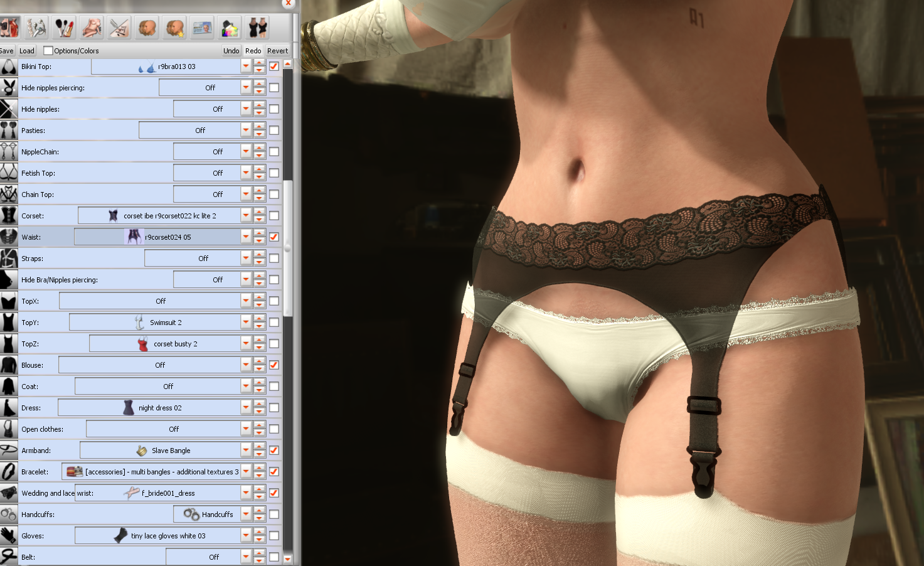The width and height of the screenshot is (924, 566).
Task: Click the Dress row category icon
Action: click(x=9, y=407)
